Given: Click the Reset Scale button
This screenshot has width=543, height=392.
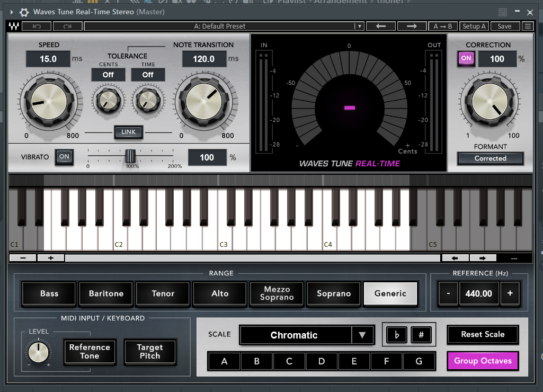Looking at the screenshot, I should (483, 334).
